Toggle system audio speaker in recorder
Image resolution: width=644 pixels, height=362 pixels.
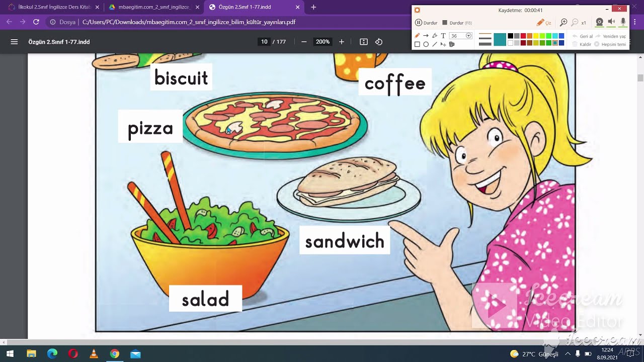click(611, 22)
